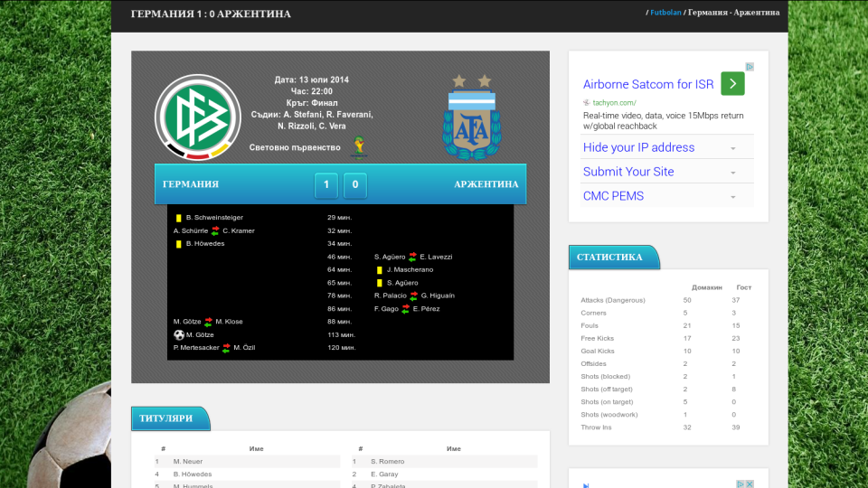Click substitution arrows between Gago and Pérez
The image size is (868, 488).
pyautogui.click(x=406, y=309)
